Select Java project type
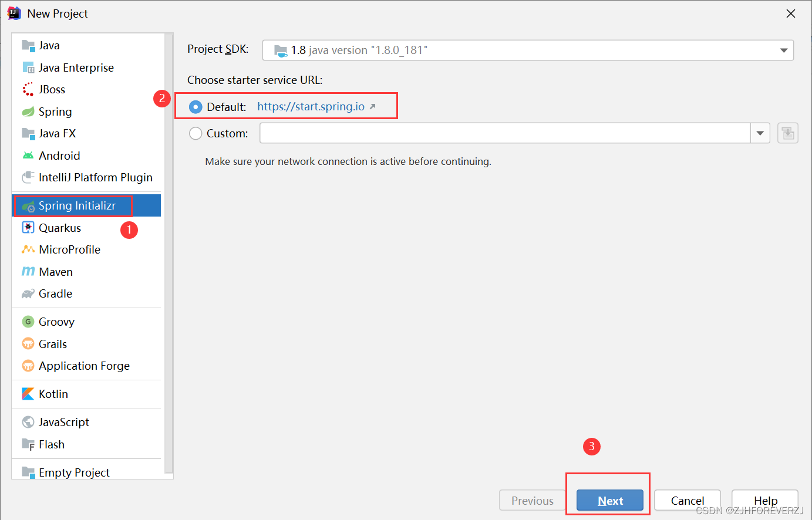This screenshot has height=520, width=812. click(x=86, y=45)
